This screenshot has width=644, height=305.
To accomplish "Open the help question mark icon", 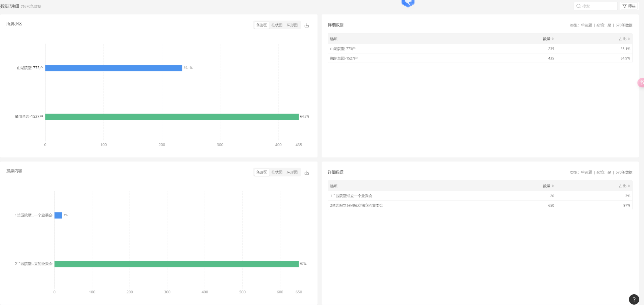I will click(634, 299).
